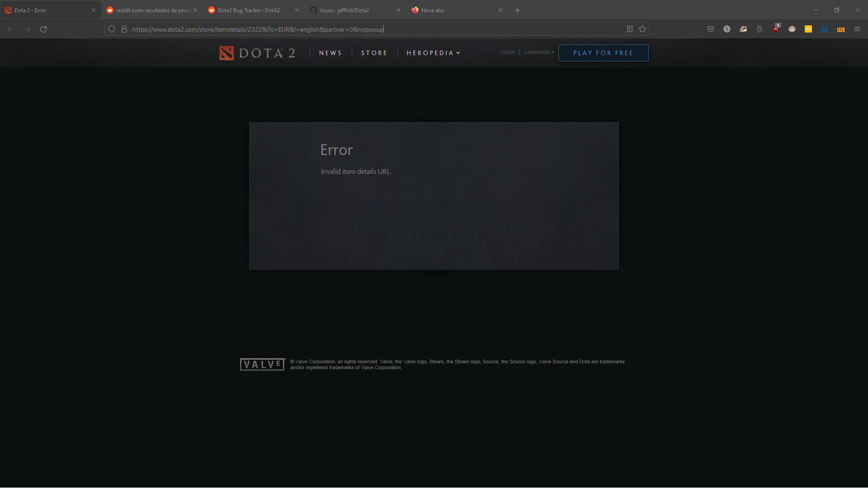The image size is (868, 488).
Task: Toggle the tracking protection shield icon
Action: 111,29
